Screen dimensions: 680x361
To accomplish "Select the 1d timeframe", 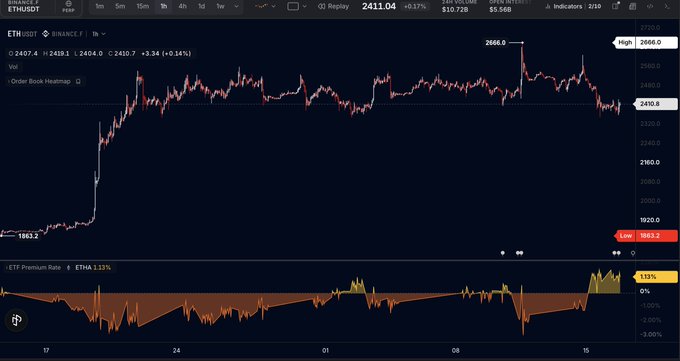I will point(202,7).
